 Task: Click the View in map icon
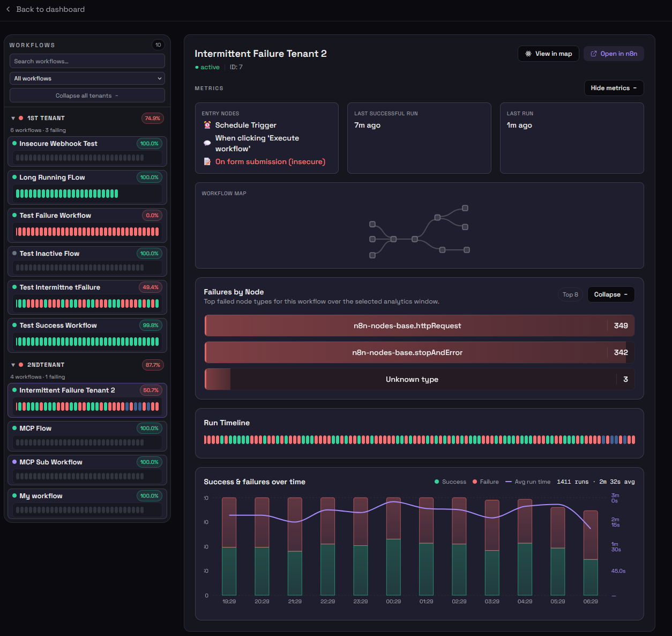click(x=528, y=54)
